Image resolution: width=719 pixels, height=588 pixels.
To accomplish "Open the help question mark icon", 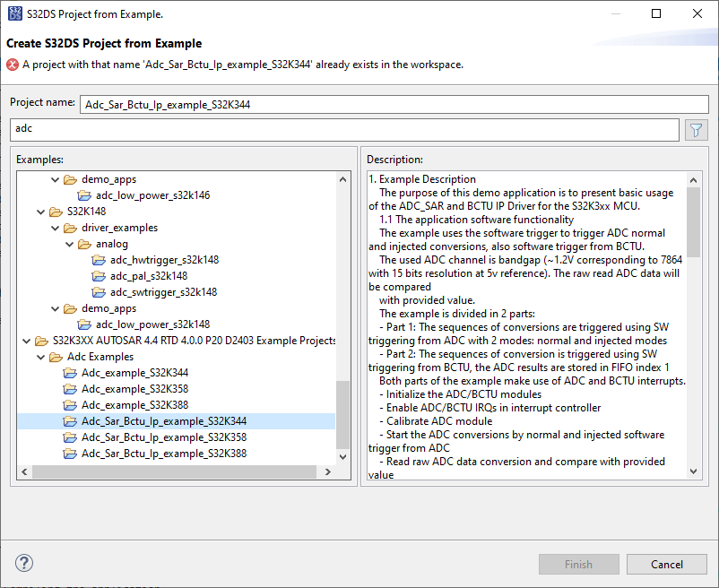I will click(24, 563).
